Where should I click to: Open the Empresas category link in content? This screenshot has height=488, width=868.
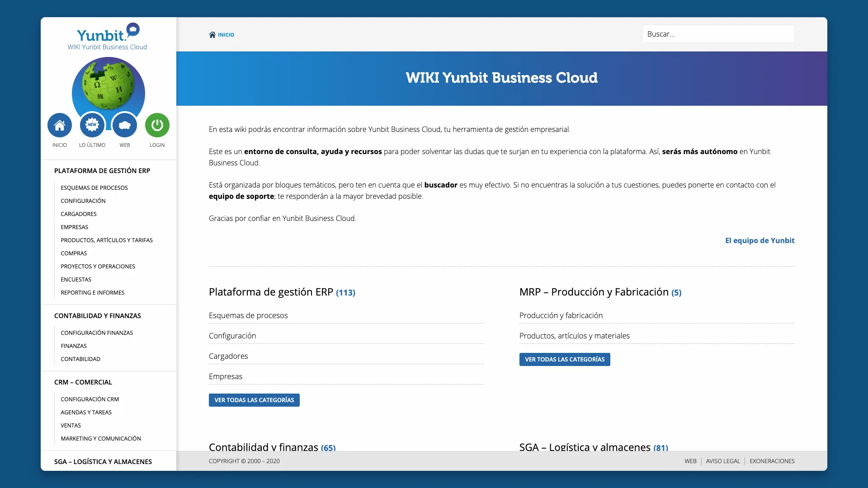[226, 376]
